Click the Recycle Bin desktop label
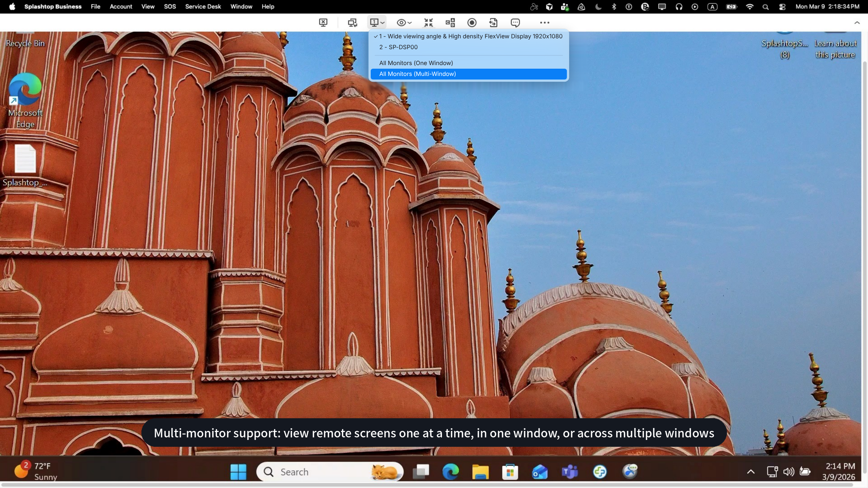Viewport: 868px width, 488px height. (x=25, y=43)
